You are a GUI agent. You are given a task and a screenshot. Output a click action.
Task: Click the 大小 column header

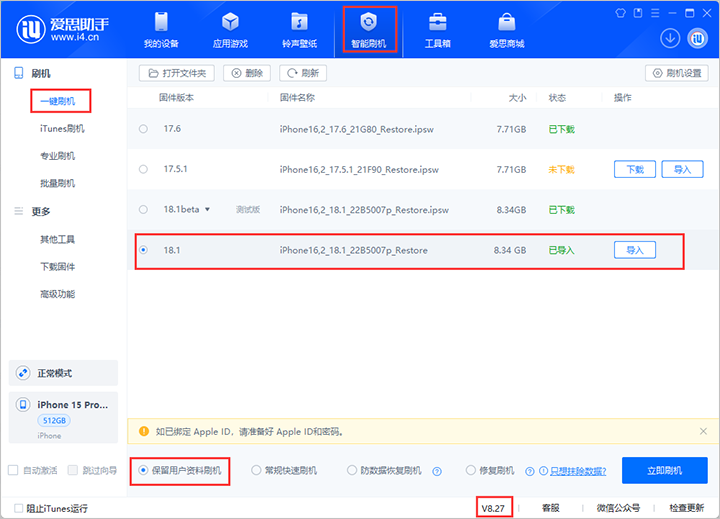(518, 97)
